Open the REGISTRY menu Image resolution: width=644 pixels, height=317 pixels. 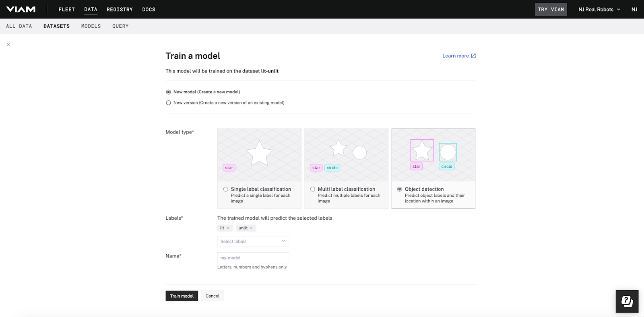point(120,9)
